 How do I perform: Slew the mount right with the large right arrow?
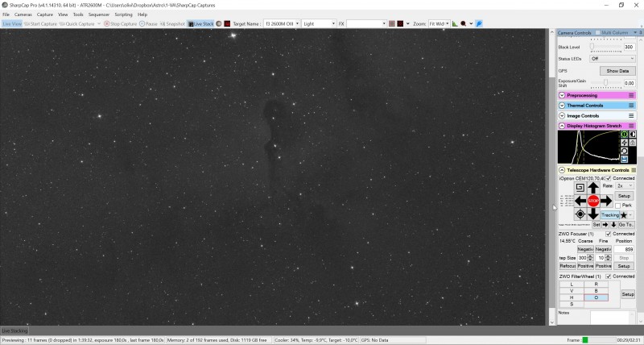606,201
